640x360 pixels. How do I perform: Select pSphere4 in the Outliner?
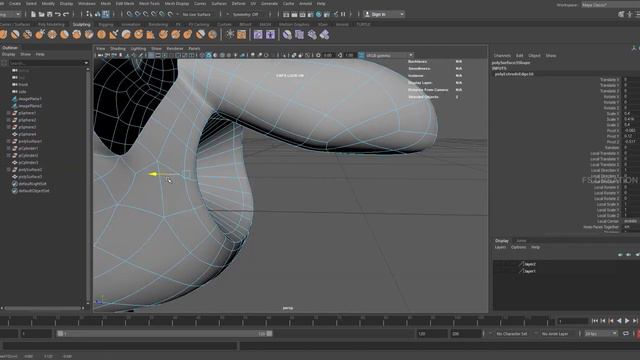(x=27, y=134)
